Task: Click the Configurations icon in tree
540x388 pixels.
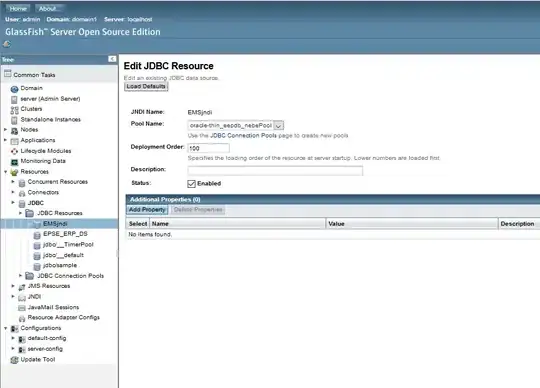Action: pos(14,329)
